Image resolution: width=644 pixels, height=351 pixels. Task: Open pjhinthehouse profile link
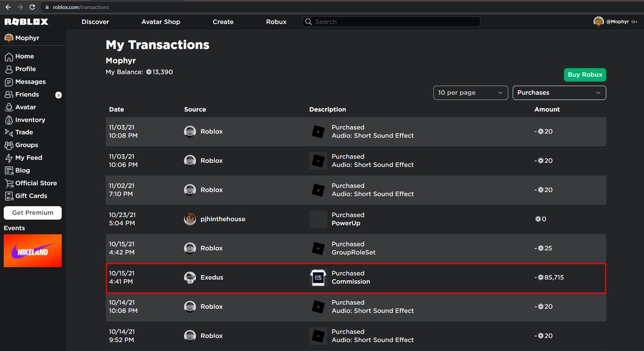(223, 219)
